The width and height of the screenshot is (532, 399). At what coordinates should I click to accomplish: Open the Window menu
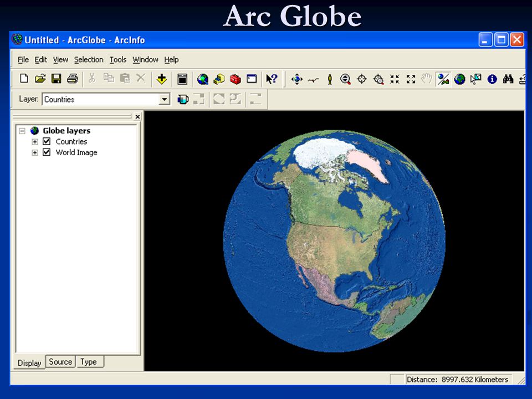coord(145,60)
